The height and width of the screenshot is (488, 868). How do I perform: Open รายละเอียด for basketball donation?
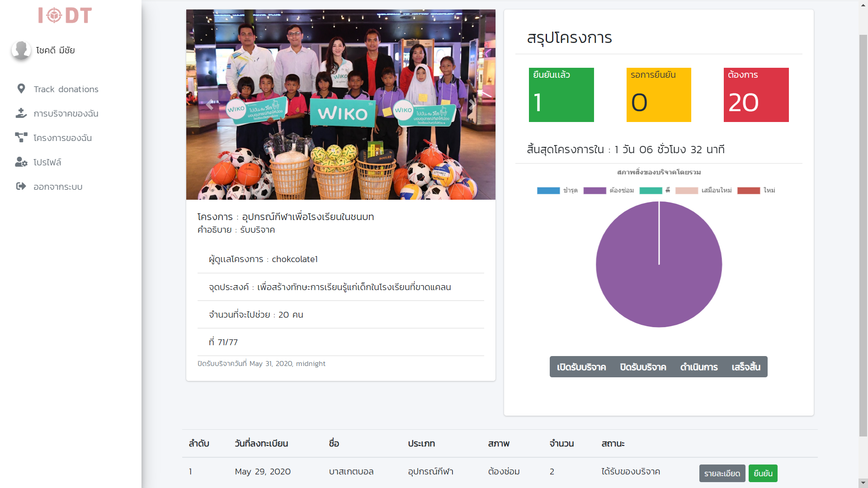pyautogui.click(x=722, y=474)
